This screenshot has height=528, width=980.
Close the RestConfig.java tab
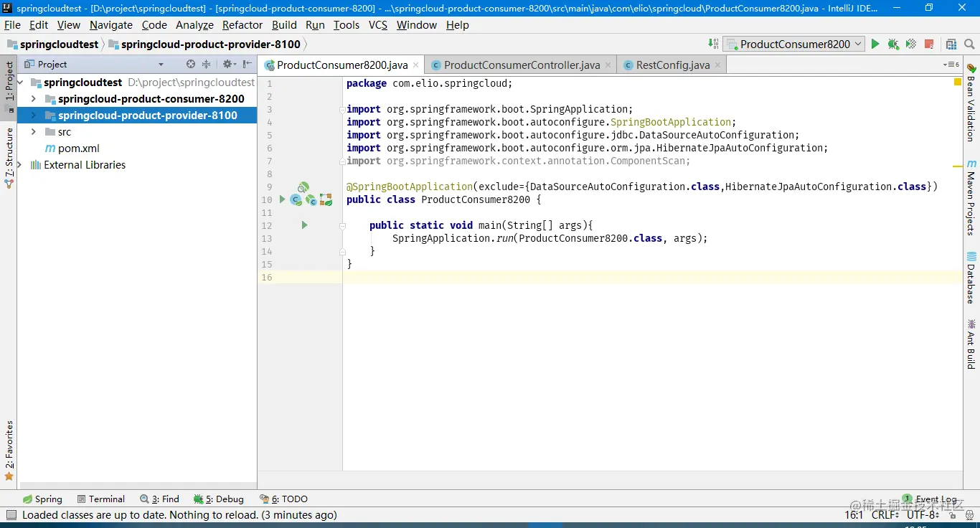pyautogui.click(x=717, y=65)
